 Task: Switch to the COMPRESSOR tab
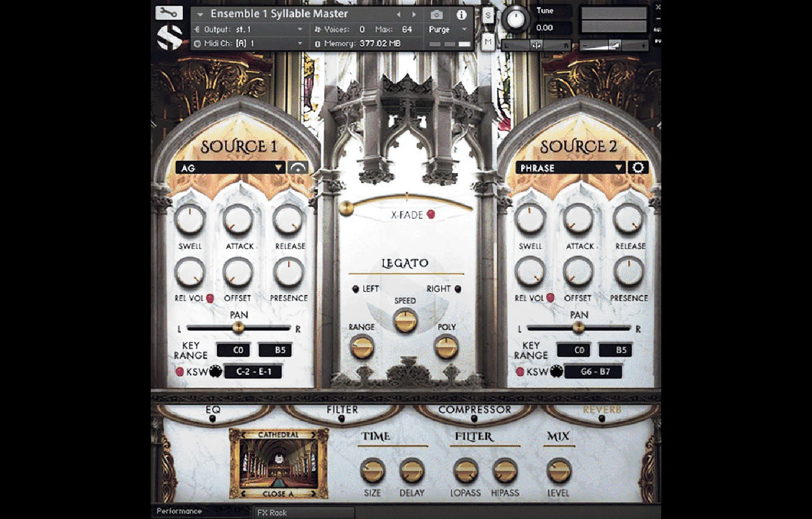click(475, 410)
